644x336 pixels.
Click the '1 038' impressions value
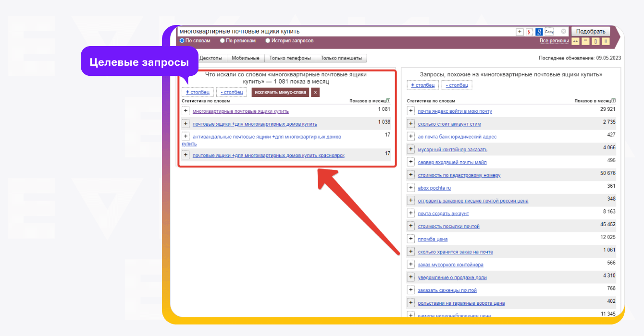(384, 122)
